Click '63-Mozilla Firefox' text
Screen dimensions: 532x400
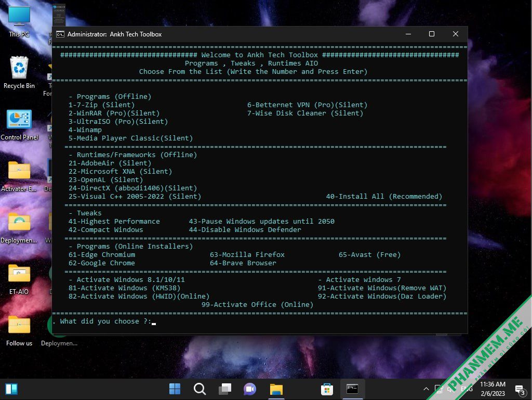coord(247,255)
